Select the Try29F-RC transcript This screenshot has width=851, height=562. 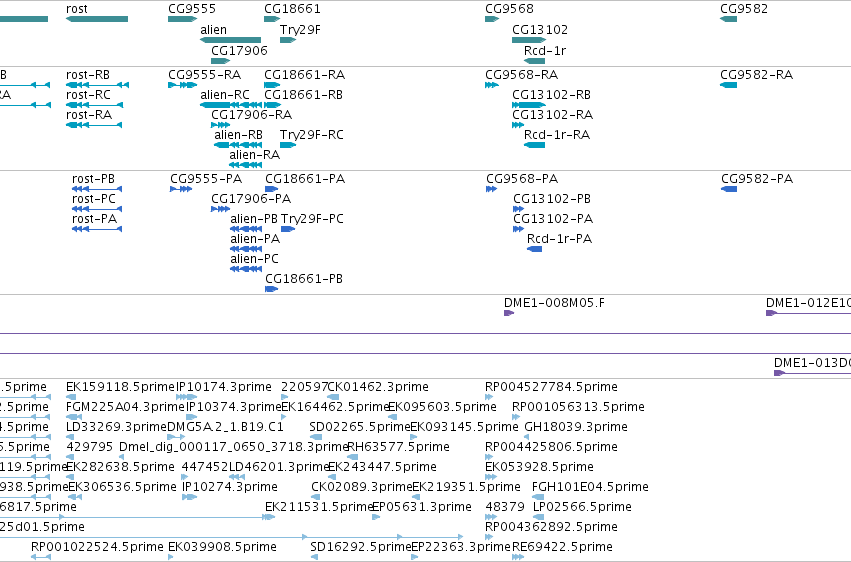pos(312,135)
